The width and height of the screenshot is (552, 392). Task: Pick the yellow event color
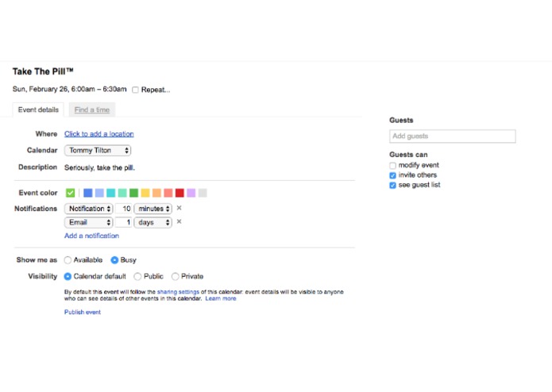tap(145, 193)
